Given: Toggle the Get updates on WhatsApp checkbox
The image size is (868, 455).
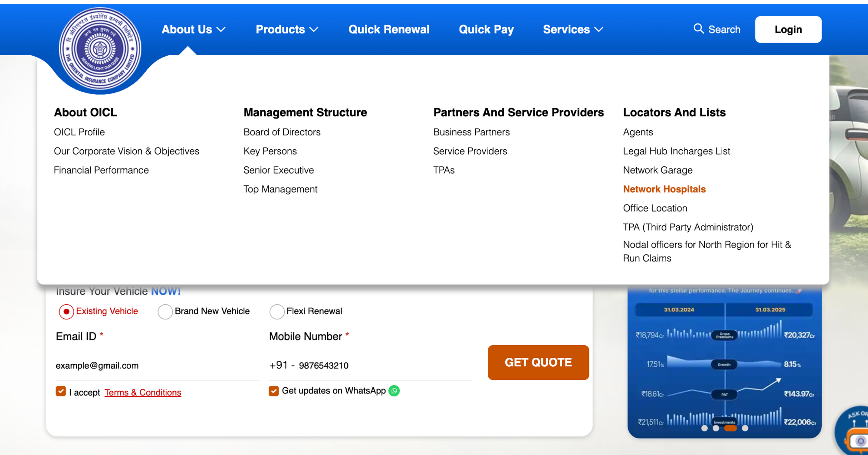Looking at the screenshot, I should point(274,391).
